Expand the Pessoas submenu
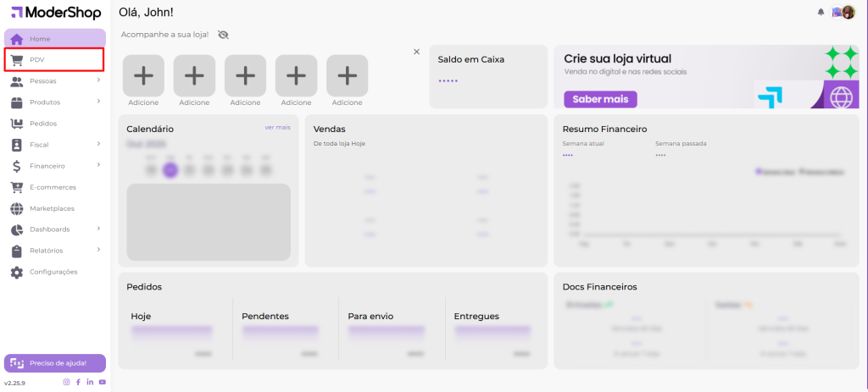 [98, 80]
